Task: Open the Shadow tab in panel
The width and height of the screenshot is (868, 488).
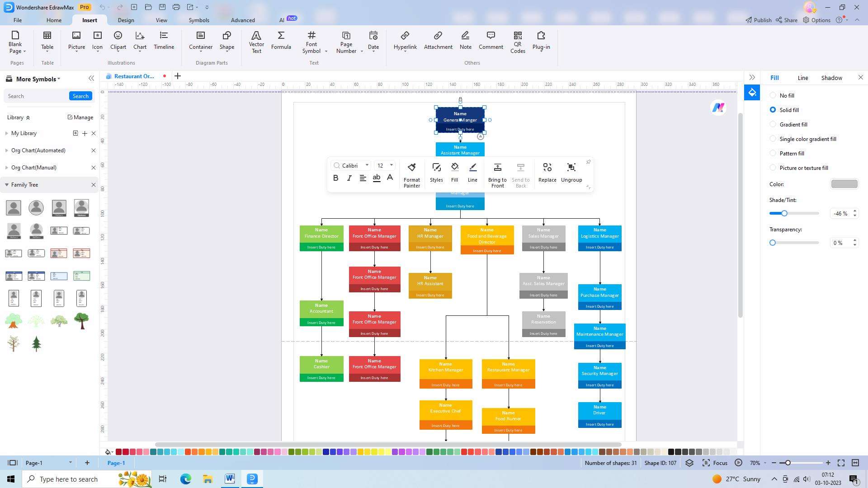Action: pos(831,78)
